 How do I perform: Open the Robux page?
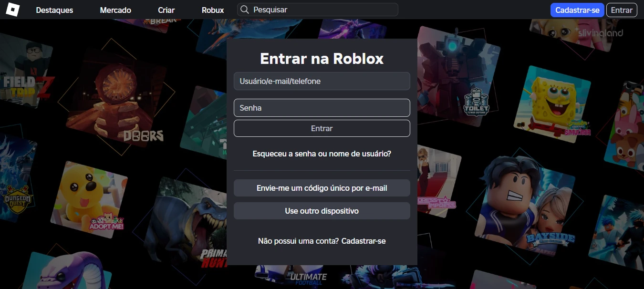pyautogui.click(x=212, y=10)
